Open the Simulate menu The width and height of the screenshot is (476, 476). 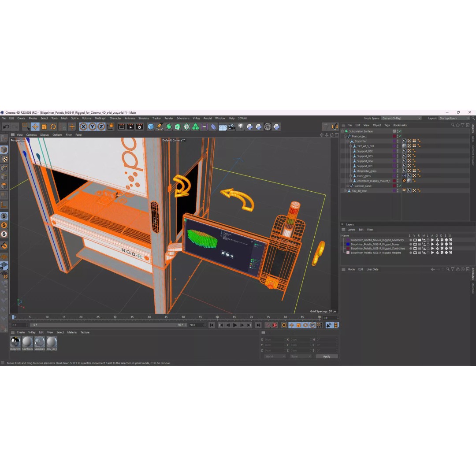coord(144,119)
